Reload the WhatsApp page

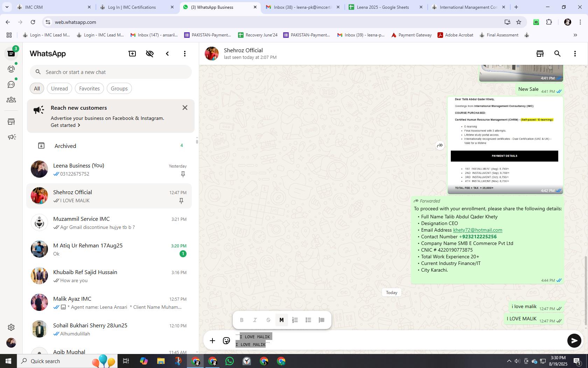[x=33, y=22]
